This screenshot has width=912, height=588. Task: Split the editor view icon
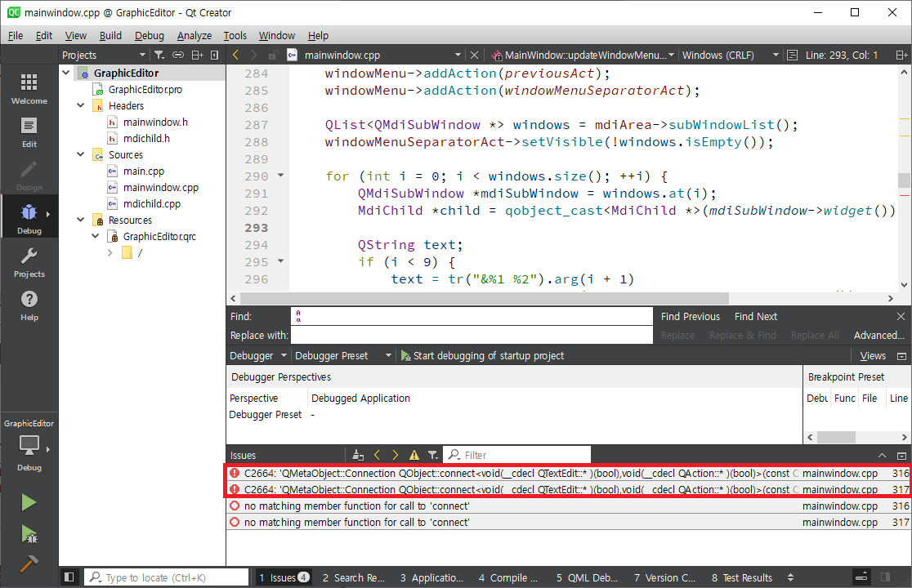pyautogui.click(x=901, y=55)
